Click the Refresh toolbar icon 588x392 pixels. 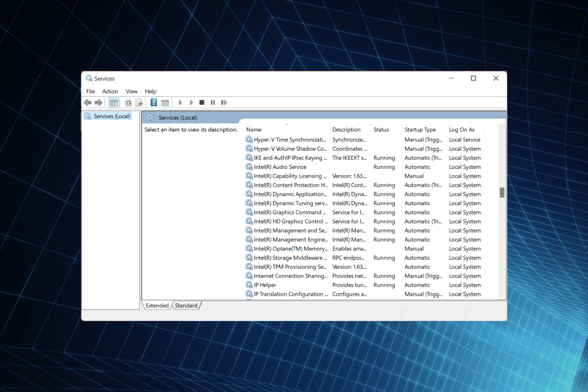pyautogui.click(x=128, y=103)
